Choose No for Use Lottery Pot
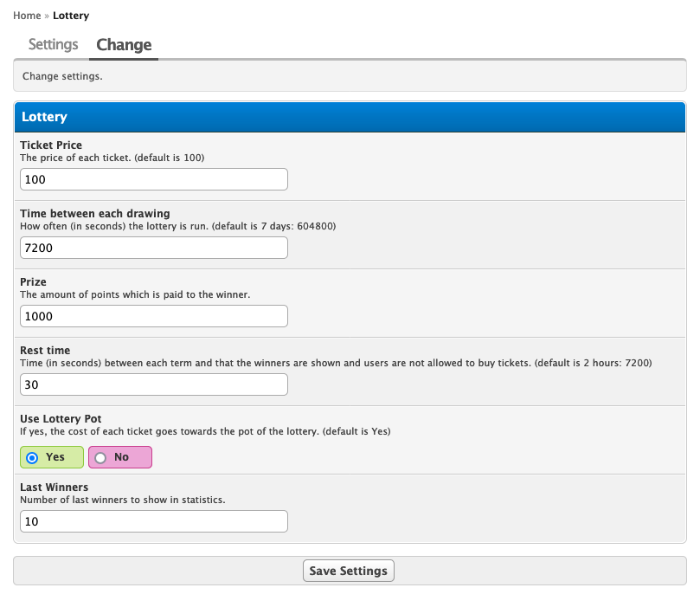This screenshot has width=700, height=607. click(119, 457)
